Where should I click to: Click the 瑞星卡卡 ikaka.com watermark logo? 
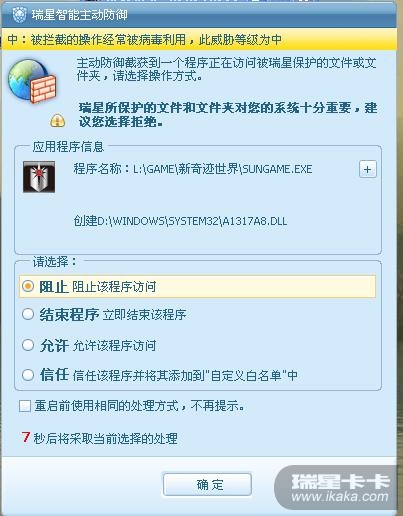[x=337, y=488]
